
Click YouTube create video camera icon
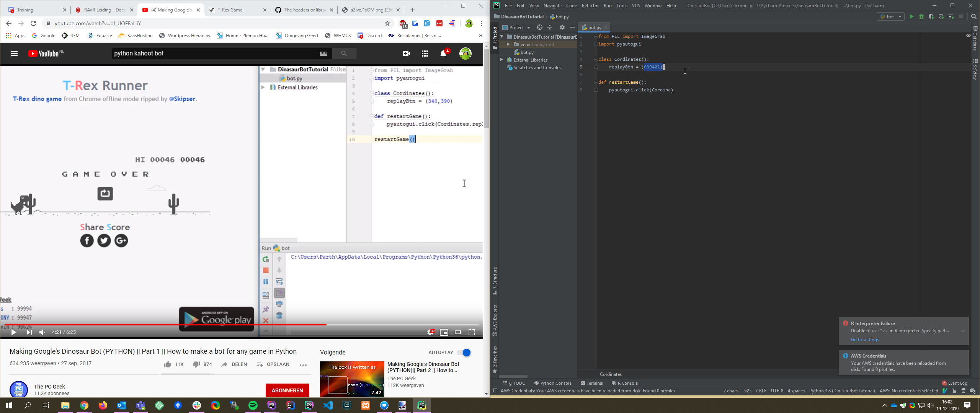[x=407, y=54]
